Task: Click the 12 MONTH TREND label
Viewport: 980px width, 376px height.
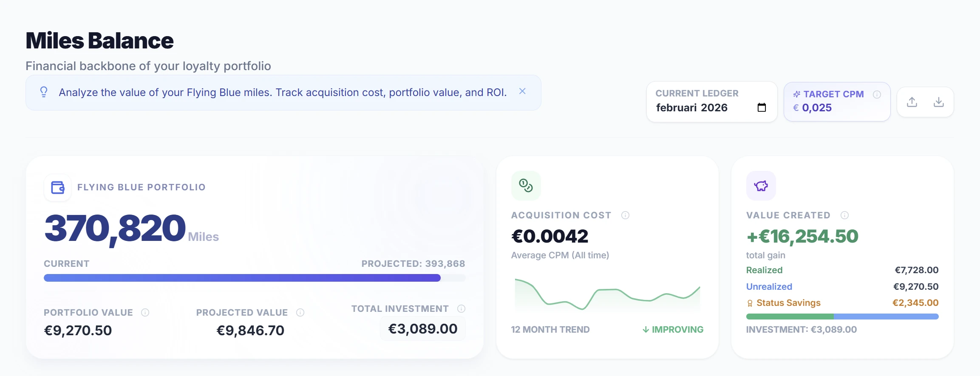Action: point(550,329)
